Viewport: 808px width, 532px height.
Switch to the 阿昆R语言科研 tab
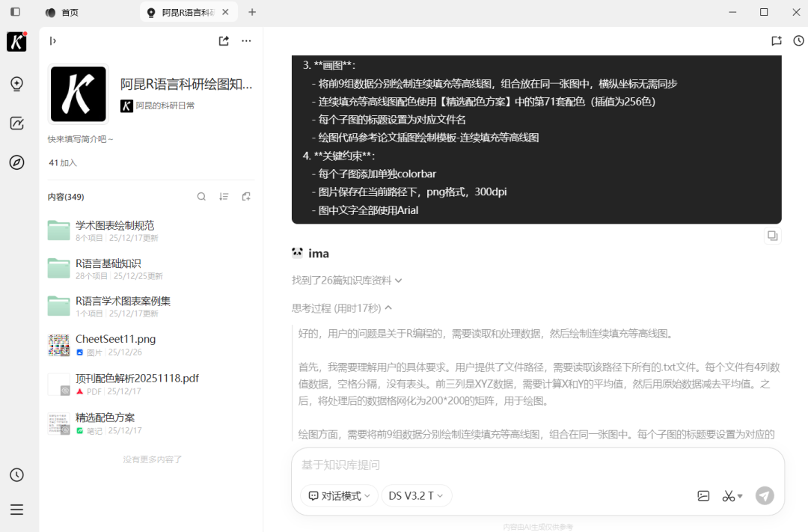coord(189,13)
